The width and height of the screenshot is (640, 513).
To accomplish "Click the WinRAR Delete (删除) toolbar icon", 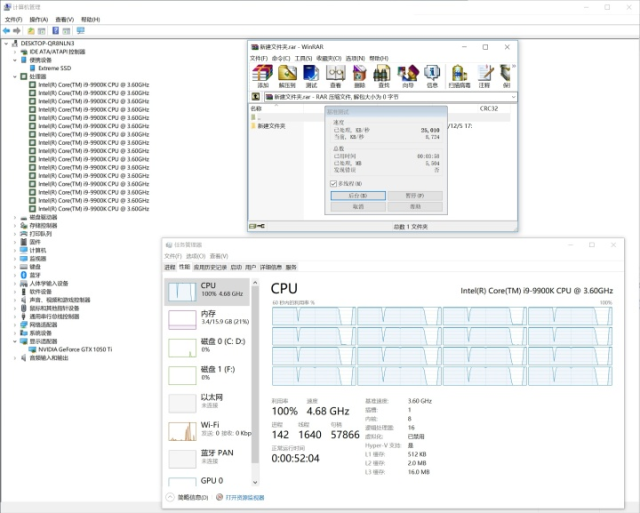I will pyautogui.click(x=359, y=74).
